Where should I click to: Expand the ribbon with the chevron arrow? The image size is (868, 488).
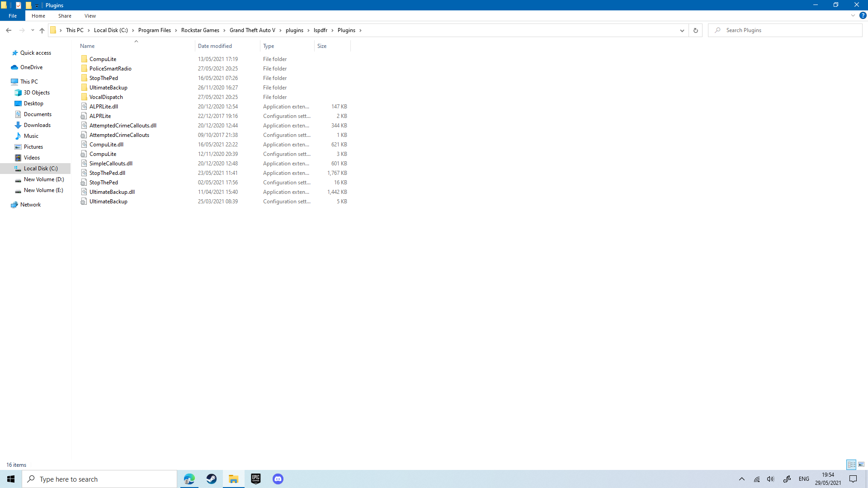(x=853, y=15)
